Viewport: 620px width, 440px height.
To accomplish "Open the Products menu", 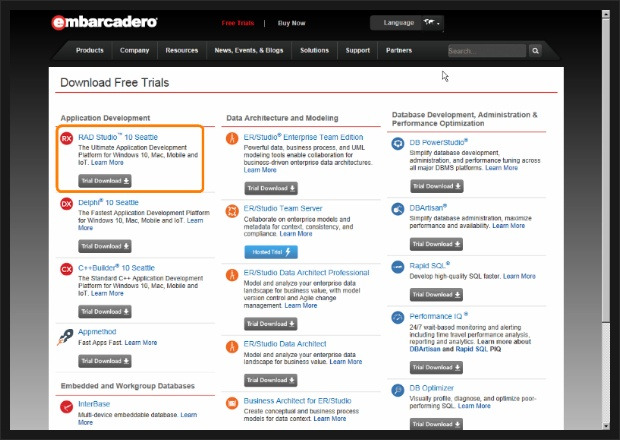I will 90,50.
